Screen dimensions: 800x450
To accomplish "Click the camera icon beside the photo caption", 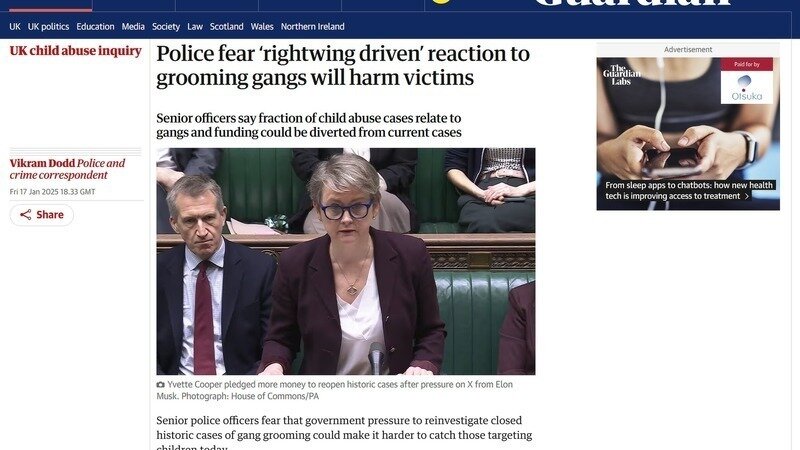I will [x=160, y=385].
